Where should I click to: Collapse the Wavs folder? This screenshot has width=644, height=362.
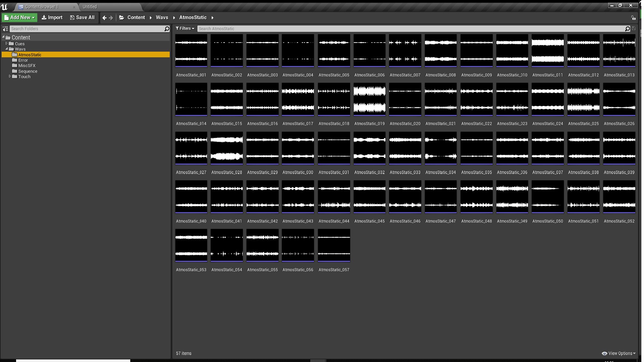[6, 49]
